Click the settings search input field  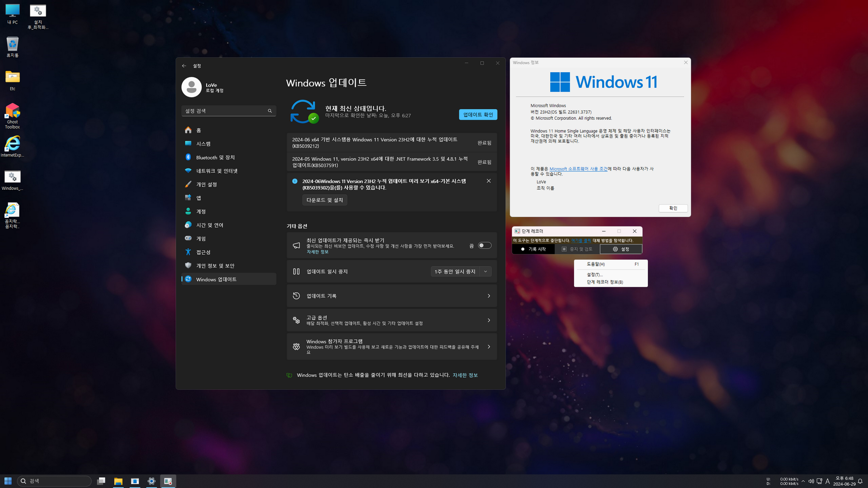tap(225, 111)
